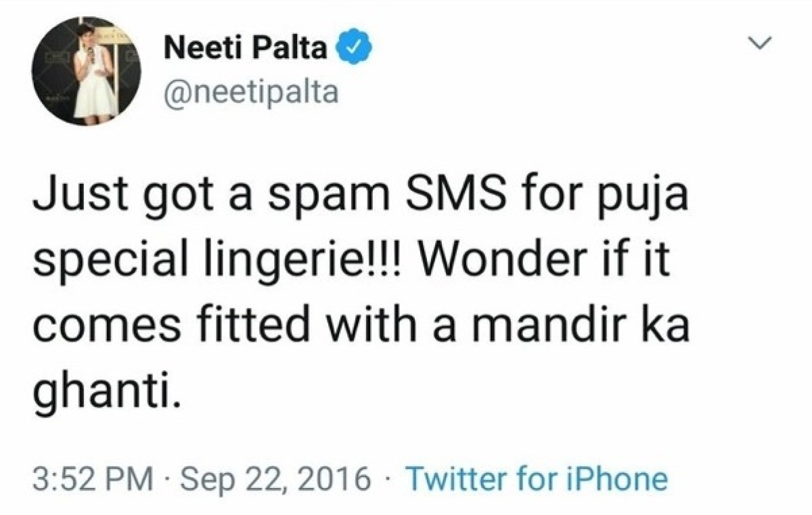Click the "Twitter for iPhone" source link
812x515 pixels.
tap(536, 479)
